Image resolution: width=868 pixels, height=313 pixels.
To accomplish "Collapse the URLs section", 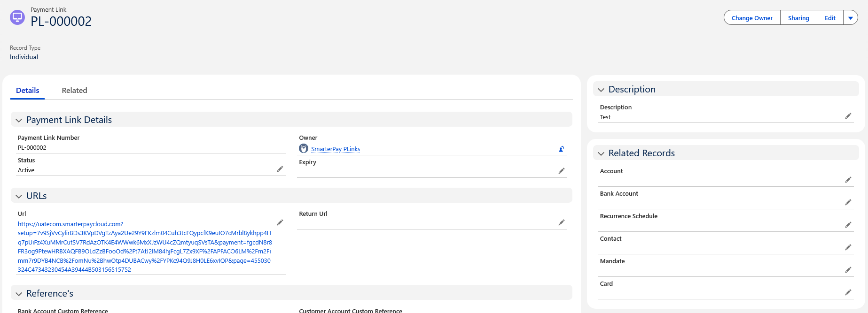I will click(x=19, y=196).
